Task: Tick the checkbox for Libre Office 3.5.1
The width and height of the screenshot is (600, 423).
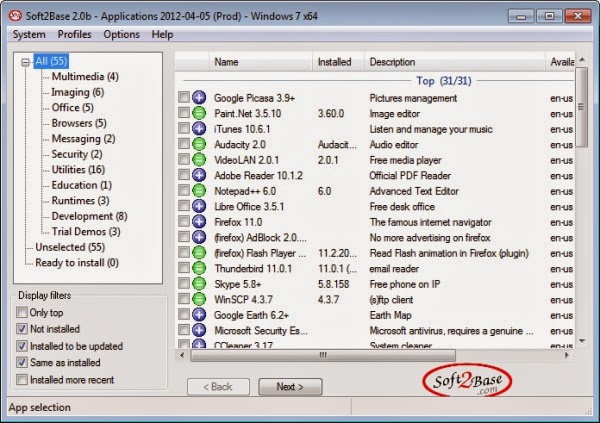Action: (x=184, y=205)
